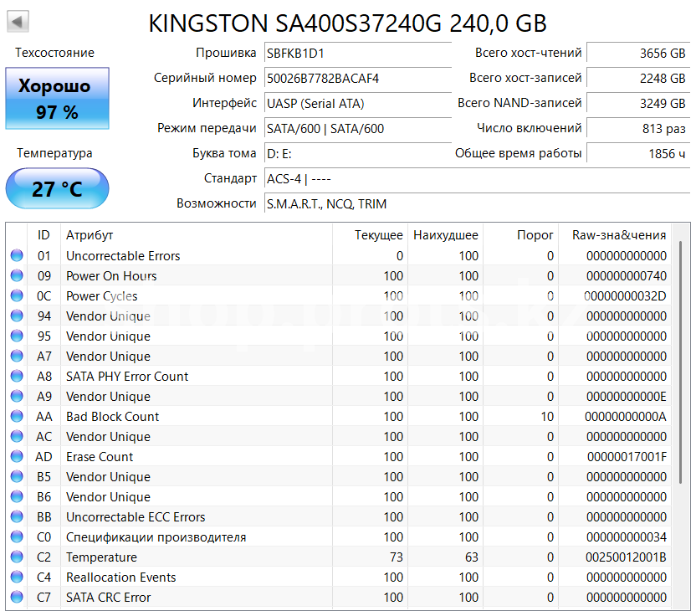Image resolution: width=696 pixels, height=616 pixels.
Task: Click the Порог column header
Action: (535, 235)
